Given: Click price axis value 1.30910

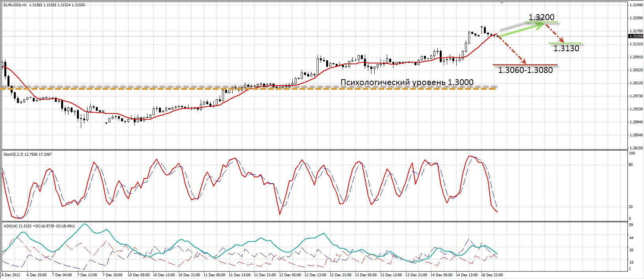Looking at the screenshot, I should pos(636,57).
